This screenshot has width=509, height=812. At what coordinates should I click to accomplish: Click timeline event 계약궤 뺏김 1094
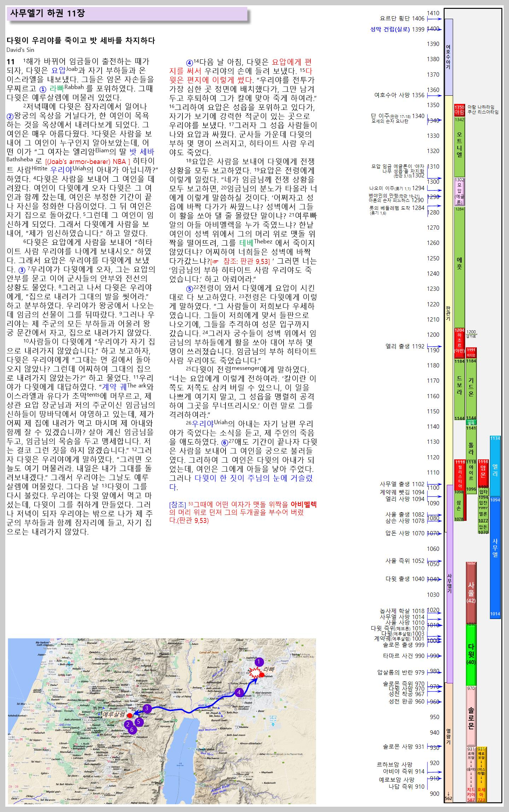[x=402, y=492]
